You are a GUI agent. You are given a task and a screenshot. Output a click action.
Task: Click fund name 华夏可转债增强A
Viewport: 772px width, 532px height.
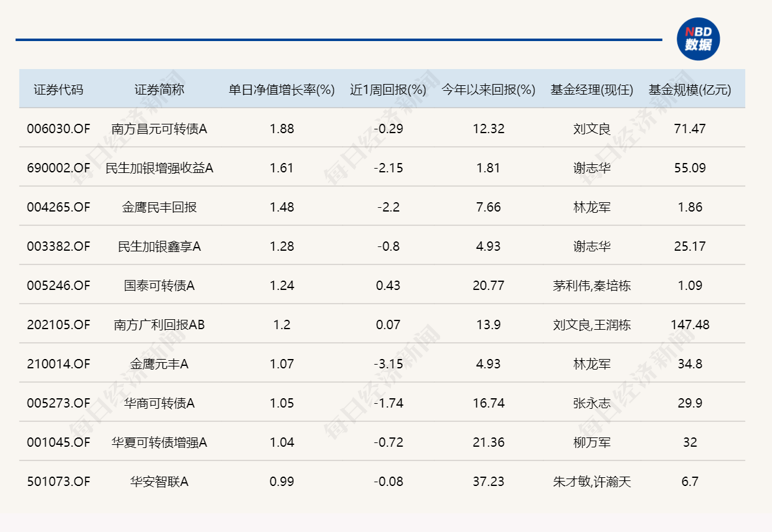159,442
